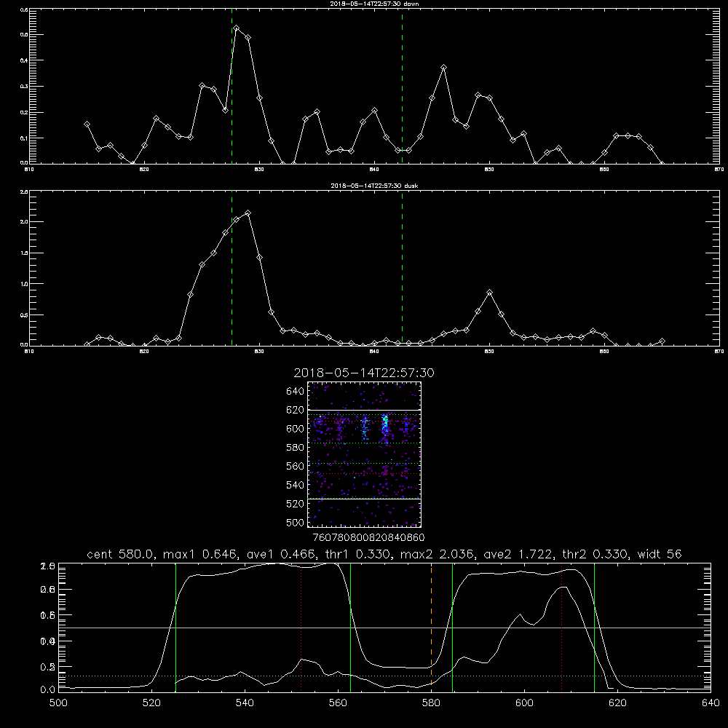This screenshot has height=728, width=728.
Task: Click the green vertical line near 585 in the bottom plot
Action: 452,627
